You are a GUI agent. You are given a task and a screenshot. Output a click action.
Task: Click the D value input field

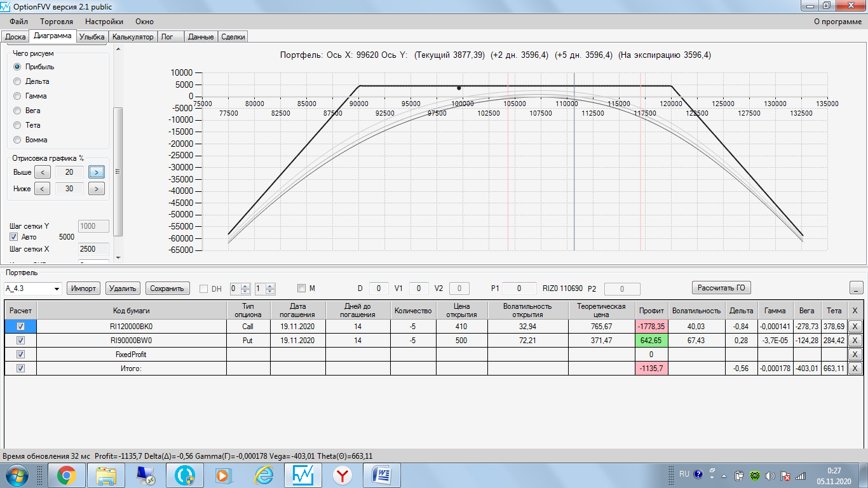point(379,288)
